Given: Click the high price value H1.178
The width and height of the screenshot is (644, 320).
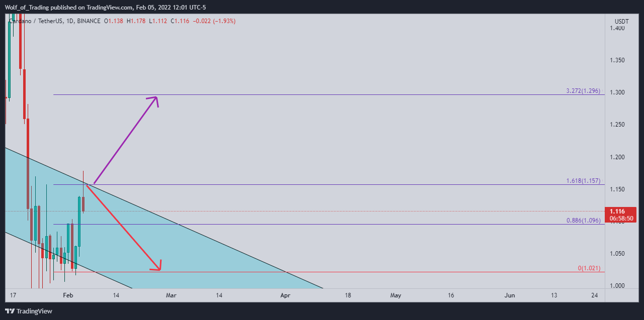Looking at the screenshot, I should [136, 21].
